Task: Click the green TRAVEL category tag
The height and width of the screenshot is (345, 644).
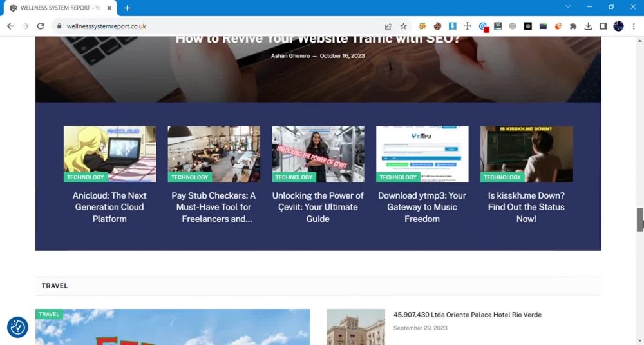Action: pos(49,314)
